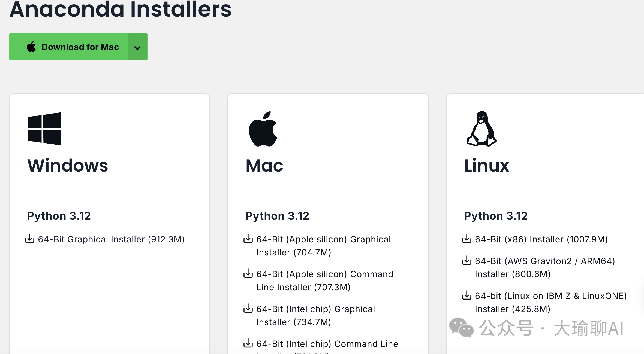Image resolution: width=644 pixels, height=354 pixels.
Task: Click download icon for Apple silicon Graphical Installer
Action: (x=248, y=239)
